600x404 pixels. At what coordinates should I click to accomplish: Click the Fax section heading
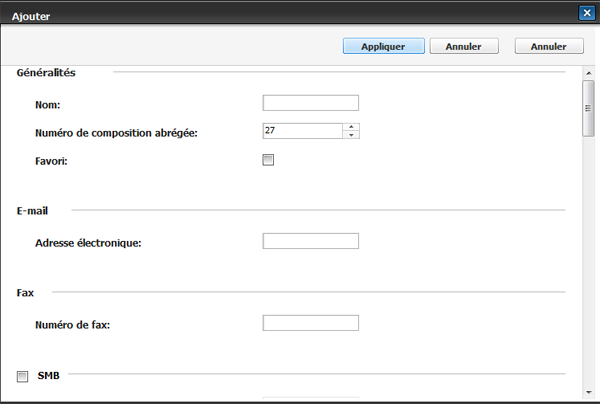tap(25, 293)
